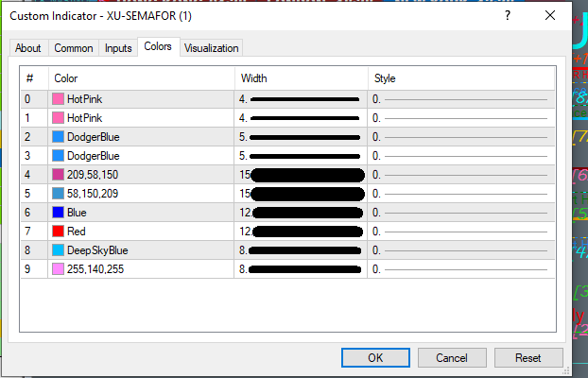Click the Blue color swatch in row 6
This screenshot has height=378, width=588.
[x=59, y=213]
